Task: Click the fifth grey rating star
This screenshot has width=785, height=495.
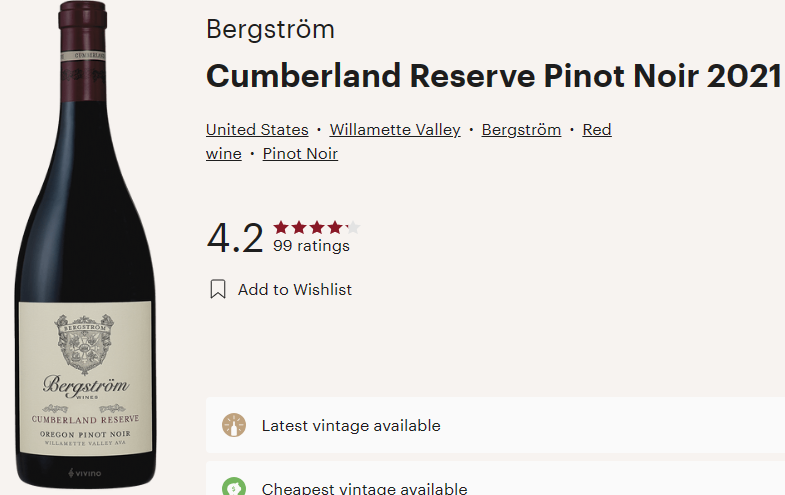Action: [x=352, y=227]
